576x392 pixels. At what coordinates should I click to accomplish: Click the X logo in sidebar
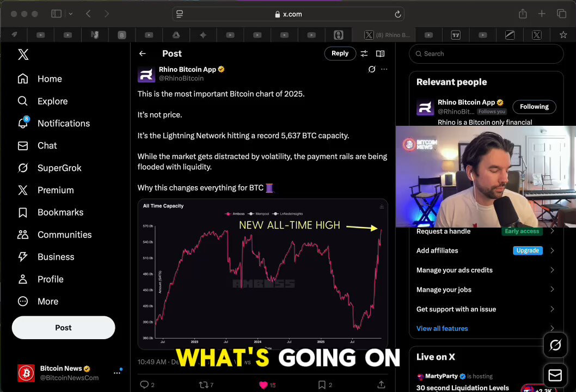[x=23, y=54]
